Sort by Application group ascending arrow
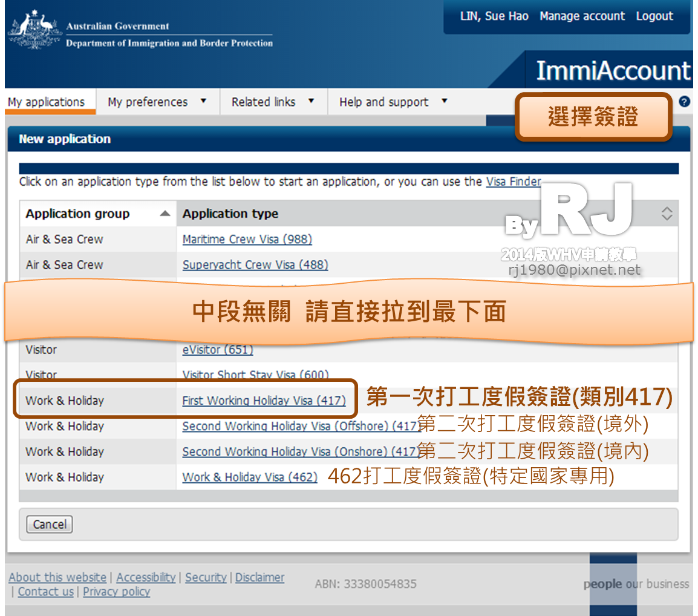The width and height of the screenshot is (698, 616). coord(165,214)
